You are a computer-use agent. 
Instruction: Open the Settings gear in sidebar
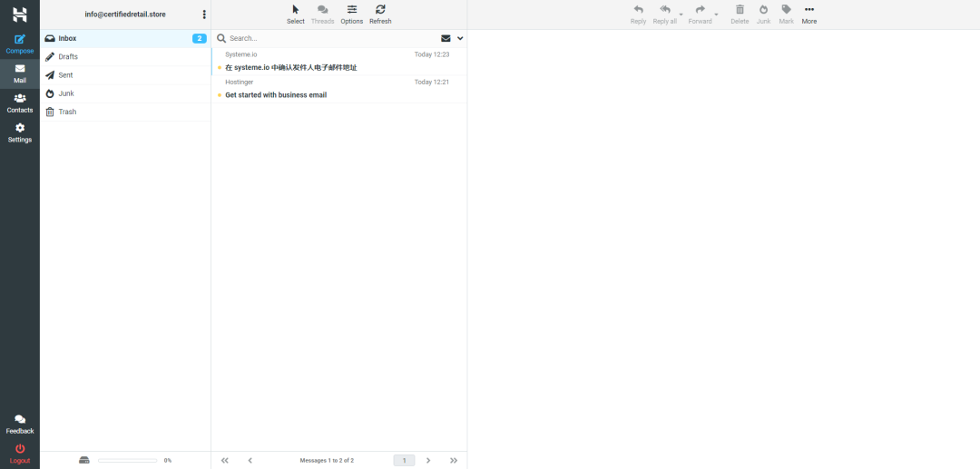20,133
